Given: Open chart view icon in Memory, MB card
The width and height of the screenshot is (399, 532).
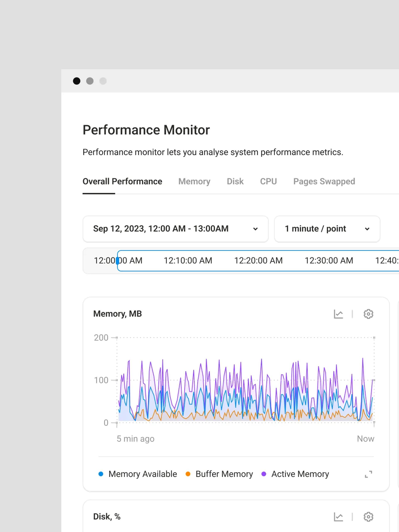Looking at the screenshot, I should coord(338,314).
